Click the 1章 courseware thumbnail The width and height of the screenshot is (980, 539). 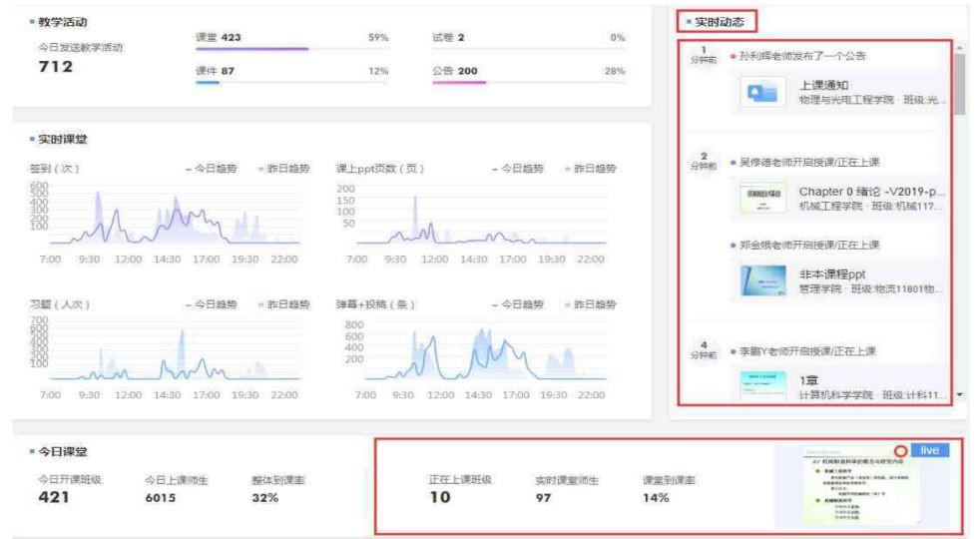pyautogui.click(x=761, y=384)
